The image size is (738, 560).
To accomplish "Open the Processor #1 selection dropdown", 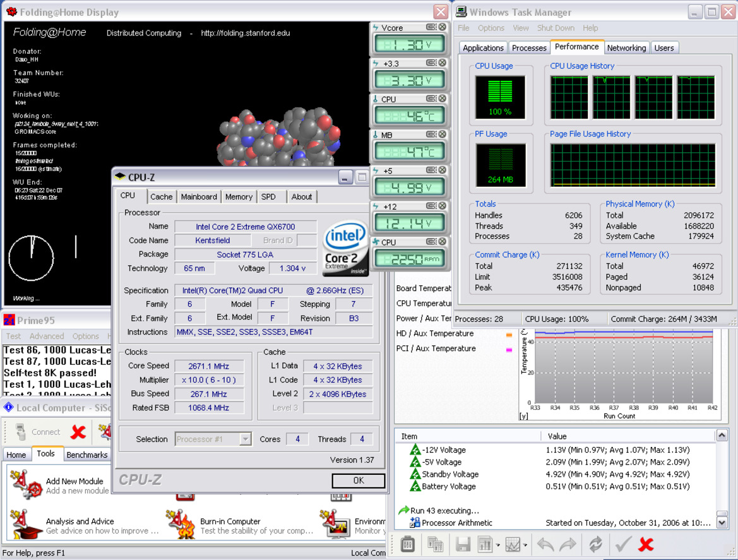I will tap(245, 439).
